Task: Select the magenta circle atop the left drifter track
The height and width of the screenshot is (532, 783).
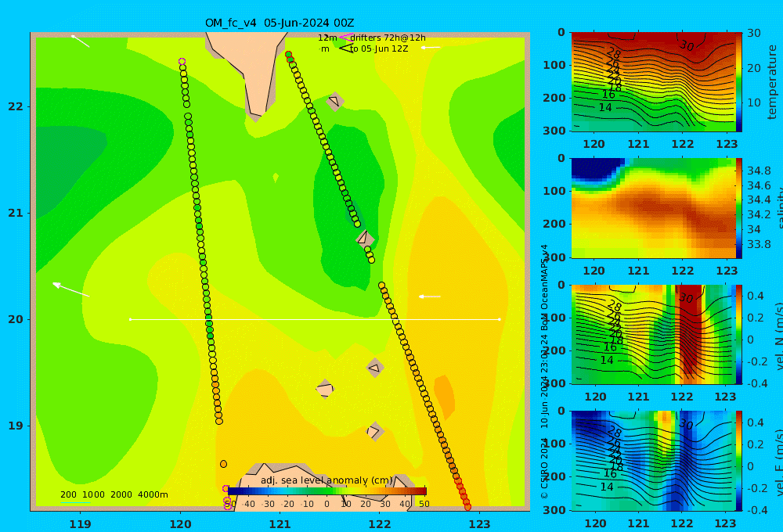Action: 182,62
